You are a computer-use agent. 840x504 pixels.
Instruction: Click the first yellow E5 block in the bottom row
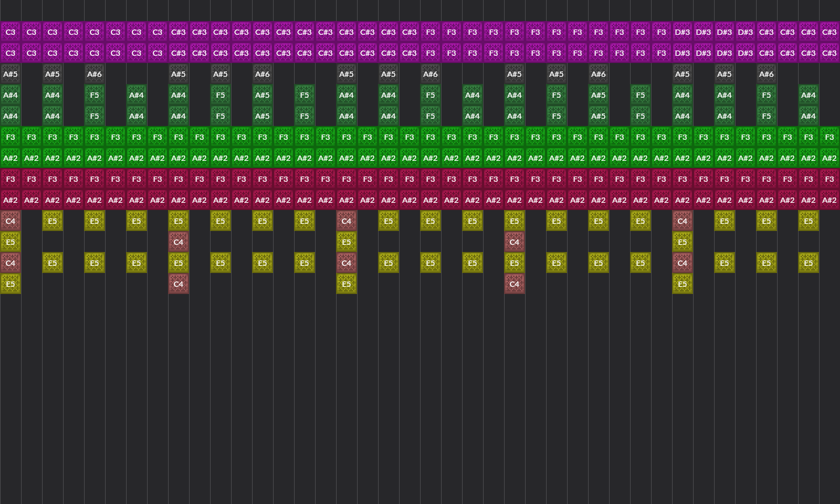[10, 284]
